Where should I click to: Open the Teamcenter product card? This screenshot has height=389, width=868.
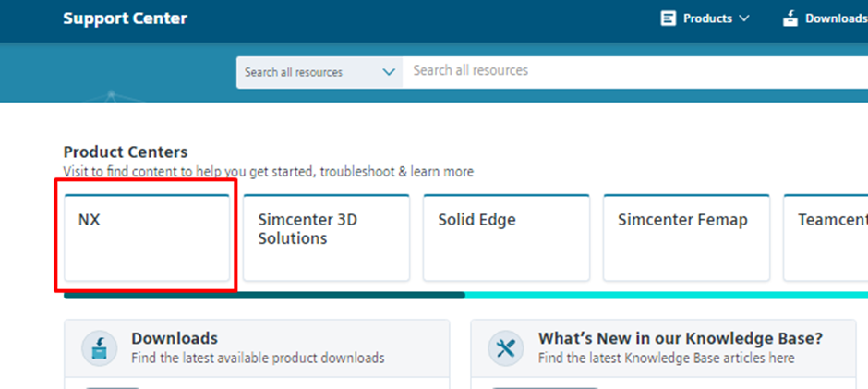826,237
